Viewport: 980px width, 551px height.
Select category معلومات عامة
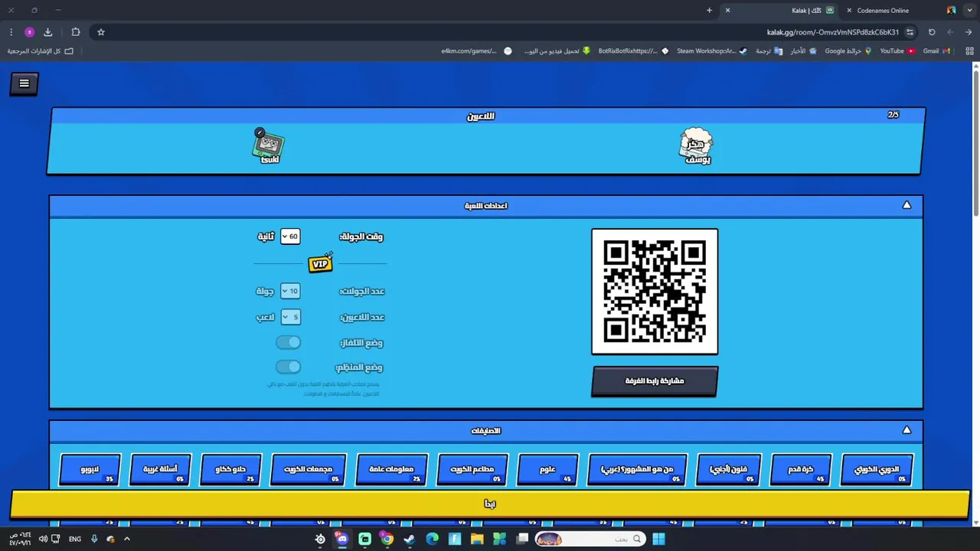pos(391,470)
